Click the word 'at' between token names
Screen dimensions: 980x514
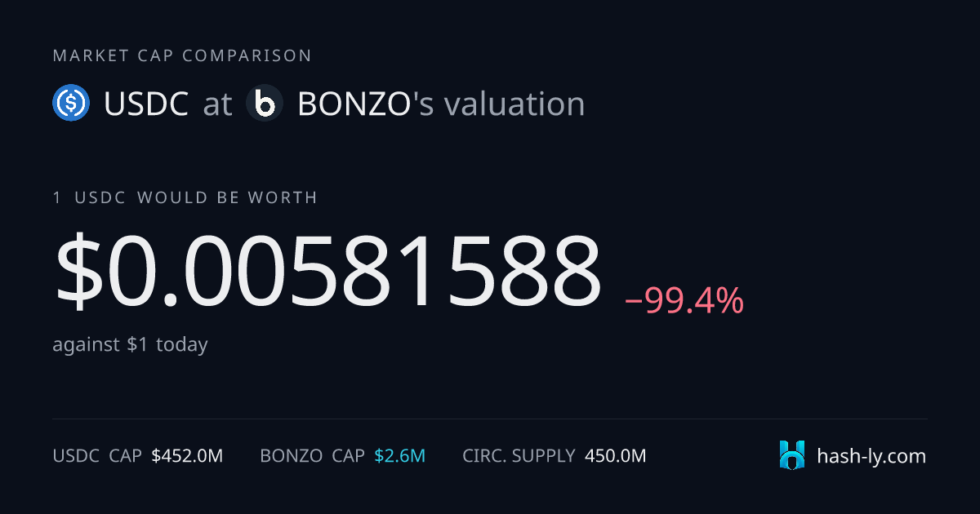pos(217,105)
